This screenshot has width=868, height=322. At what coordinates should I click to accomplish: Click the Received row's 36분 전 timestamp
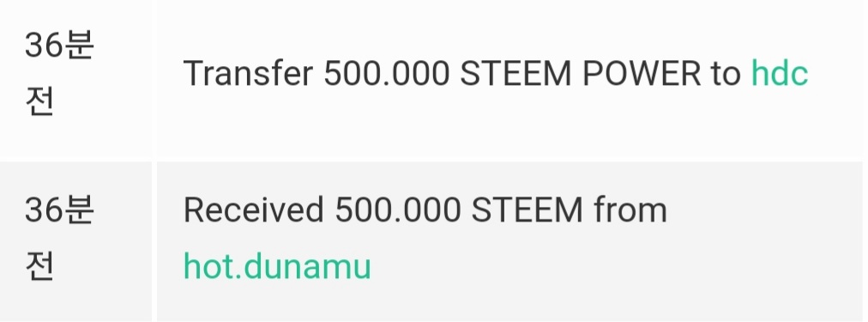click(59, 238)
